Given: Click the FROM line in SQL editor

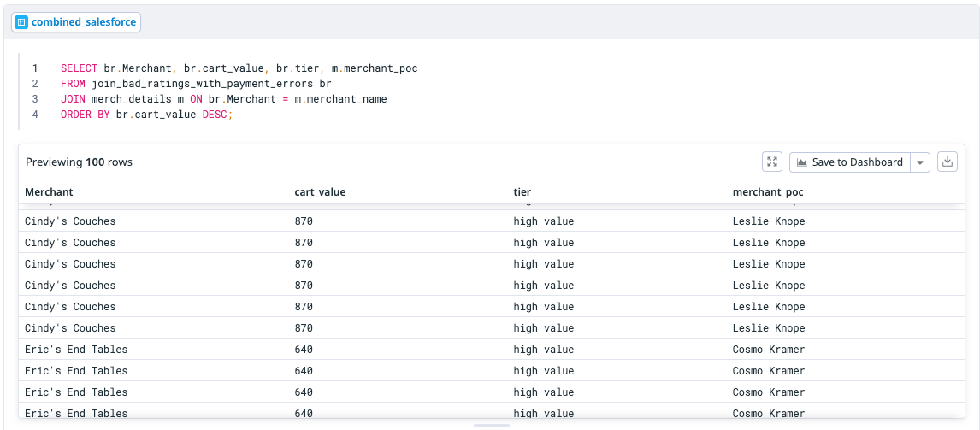Looking at the screenshot, I should (196, 84).
